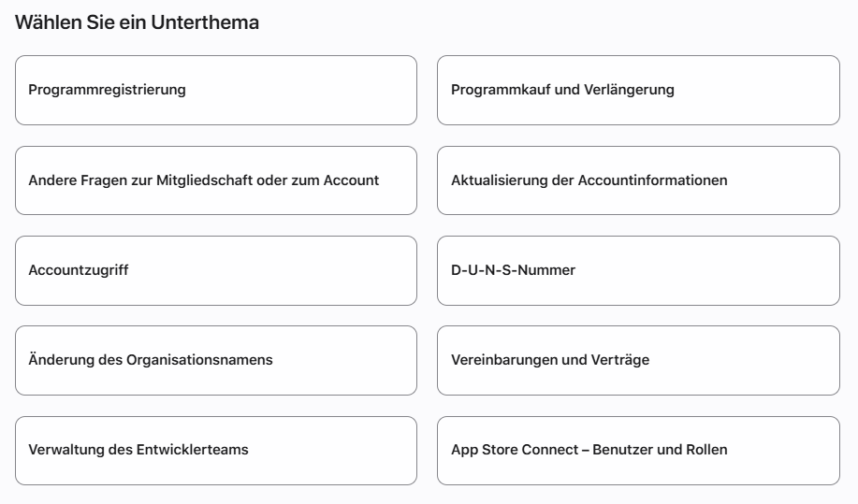Open the agreements and contracts tile
The width and height of the screenshot is (858, 504).
point(638,360)
